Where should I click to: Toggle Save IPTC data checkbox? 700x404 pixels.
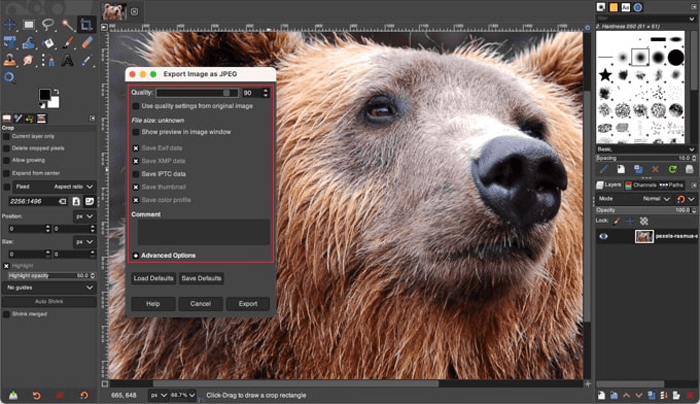click(x=136, y=174)
